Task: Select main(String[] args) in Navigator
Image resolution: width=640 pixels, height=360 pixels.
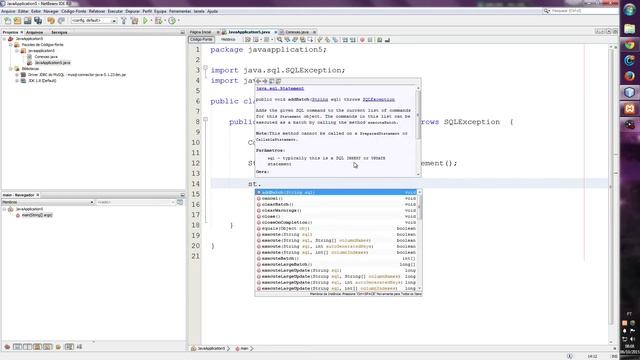Action: coord(37,215)
